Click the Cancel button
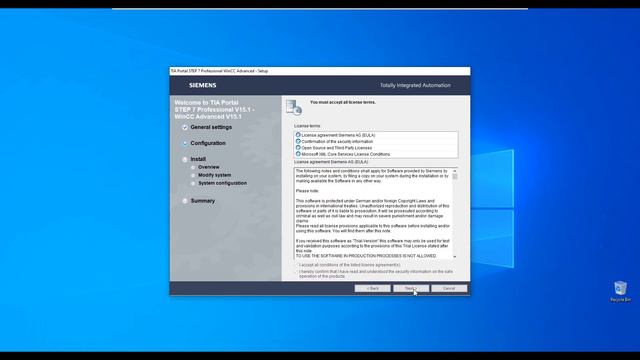 point(449,288)
